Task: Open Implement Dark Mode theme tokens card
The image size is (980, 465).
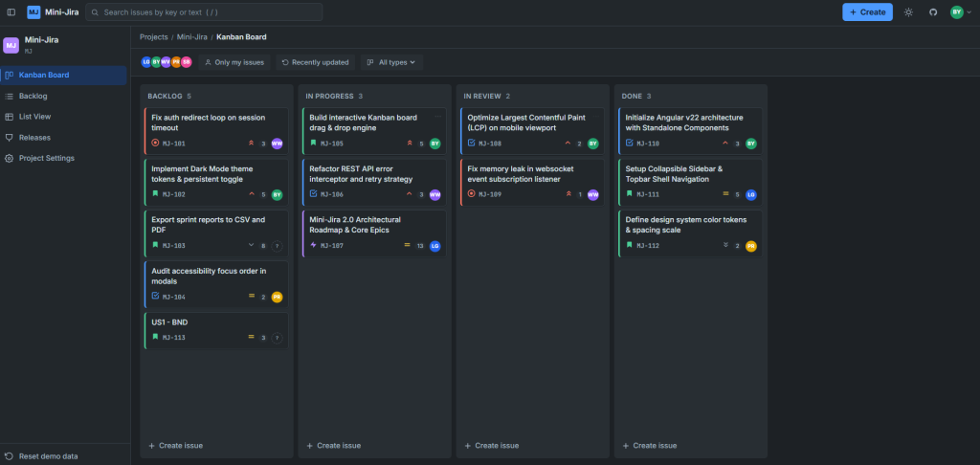Action: (216, 182)
